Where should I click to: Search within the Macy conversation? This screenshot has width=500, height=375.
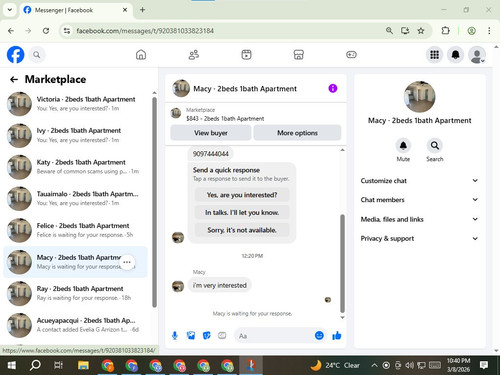[x=435, y=146]
